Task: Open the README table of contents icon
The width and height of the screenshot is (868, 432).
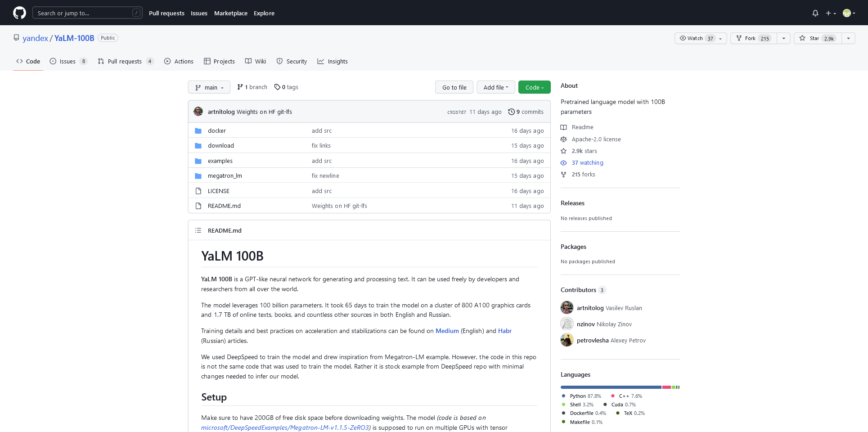Action: click(198, 230)
